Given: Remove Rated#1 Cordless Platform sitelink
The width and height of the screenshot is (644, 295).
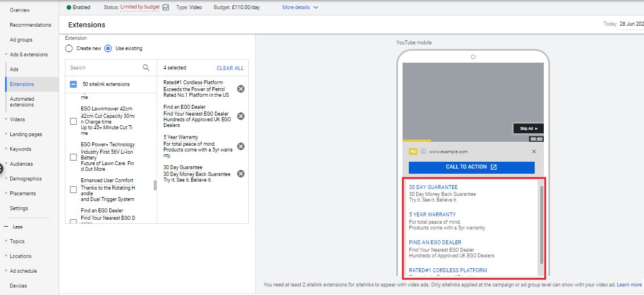Looking at the screenshot, I should [241, 89].
